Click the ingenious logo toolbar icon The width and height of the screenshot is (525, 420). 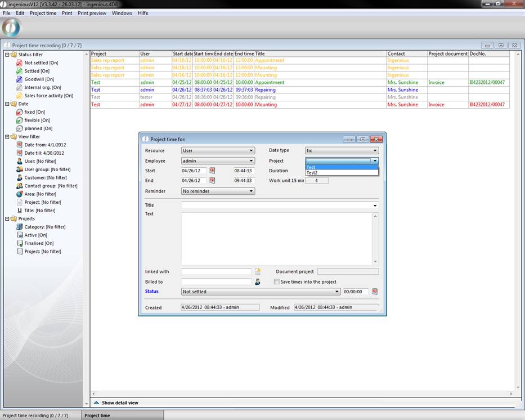coord(11,28)
